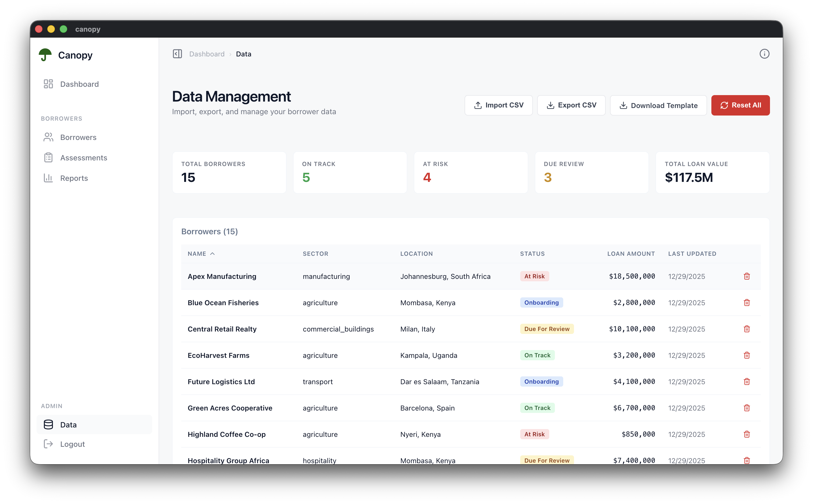Delete the Blue Ocean Fisheries borrower

point(746,303)
